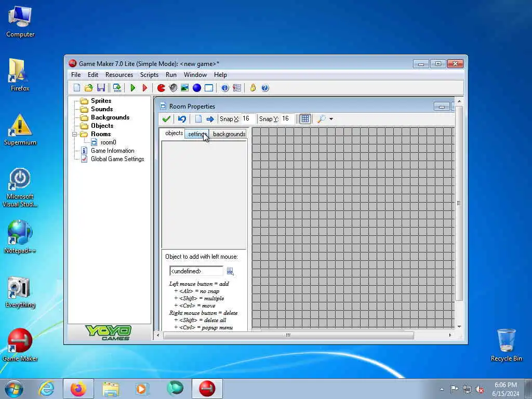Create a sprite with Pac-Man icon

tap(161, 88)
